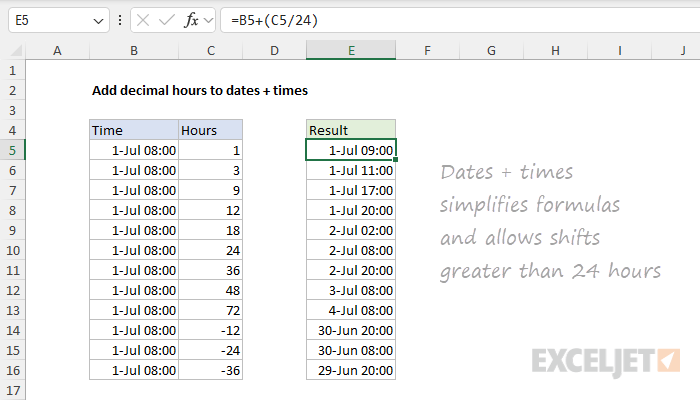Select row 14 header
The height and width of the screenshot is (400, 700).
12,330
